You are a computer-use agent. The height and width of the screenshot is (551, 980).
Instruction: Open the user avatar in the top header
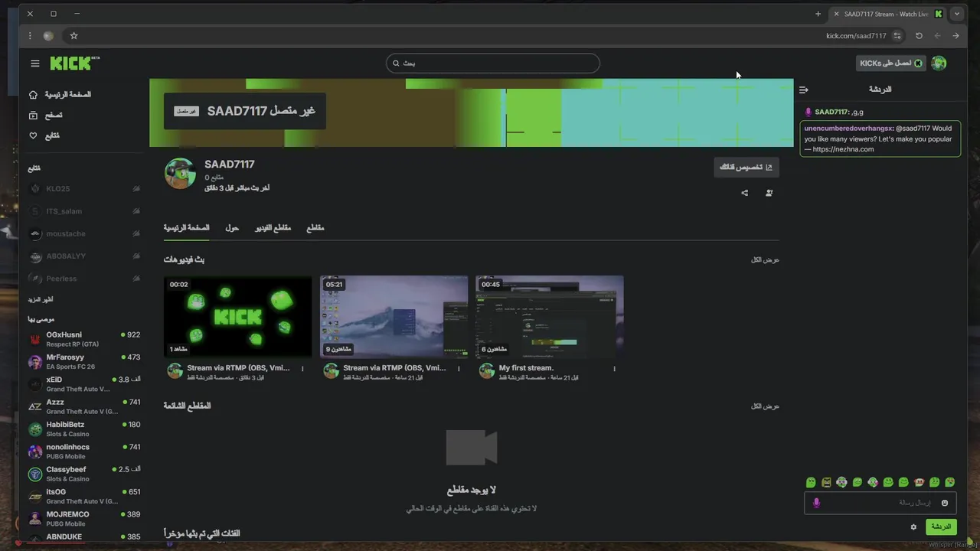[939, 63]
